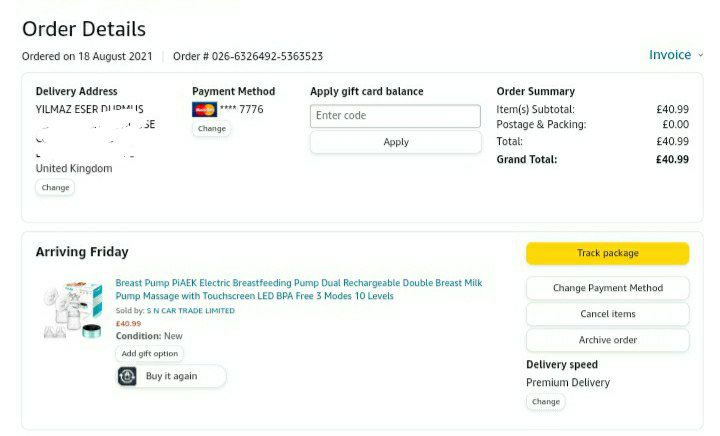The height and width of the screenshot is (436, 720).
Task: Open the breast pump product thumbnail
Action: tap(75, 309)
